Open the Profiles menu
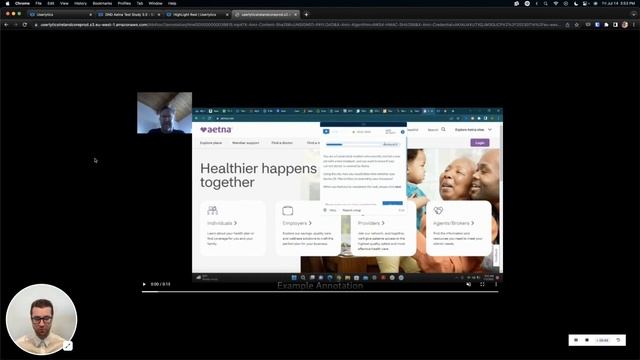Image resolution: width=640 pixels, height=360 pixels. tap(124, 3)
